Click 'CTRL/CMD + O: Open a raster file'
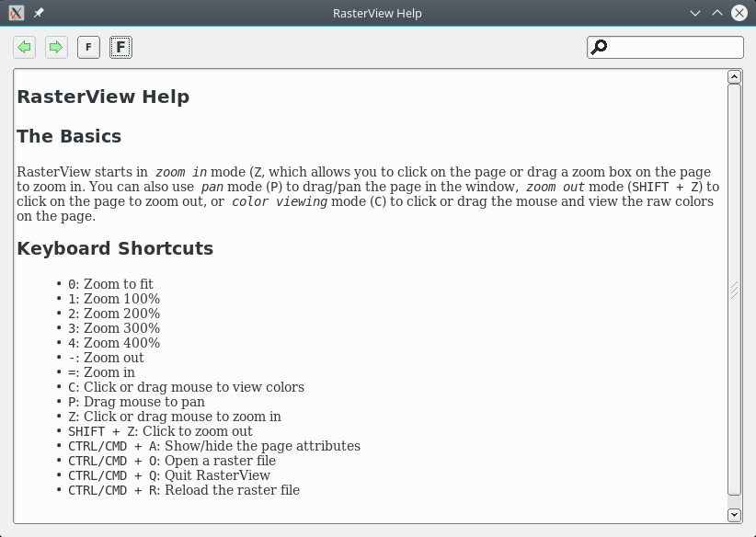Screen dimensions: 756x537 coord(172,461)
